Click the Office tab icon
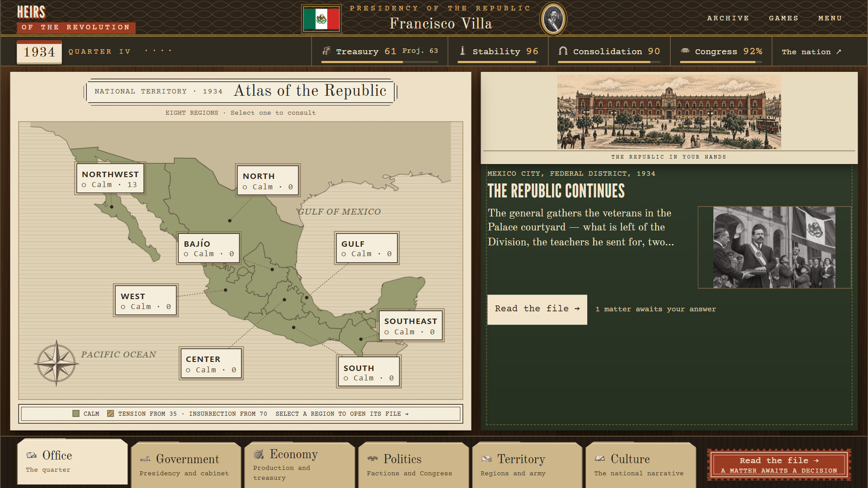 [32, 455]
